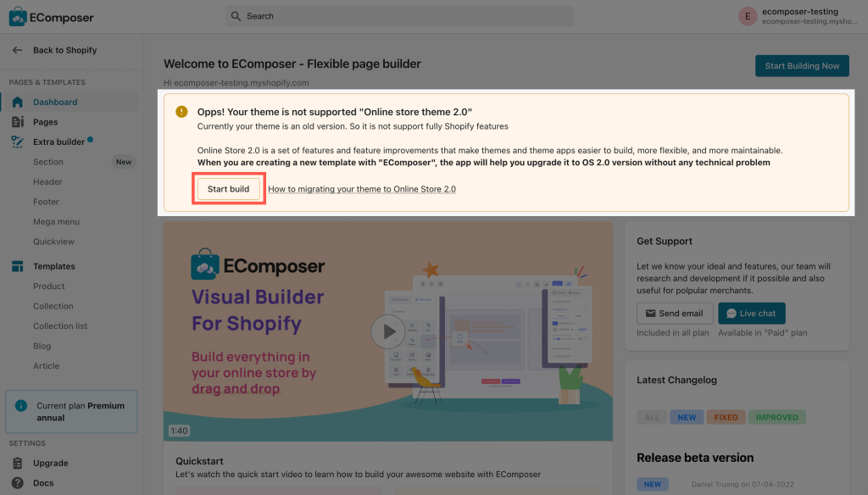Open the Blog template item
868x495 pixels.
(42, 346)
